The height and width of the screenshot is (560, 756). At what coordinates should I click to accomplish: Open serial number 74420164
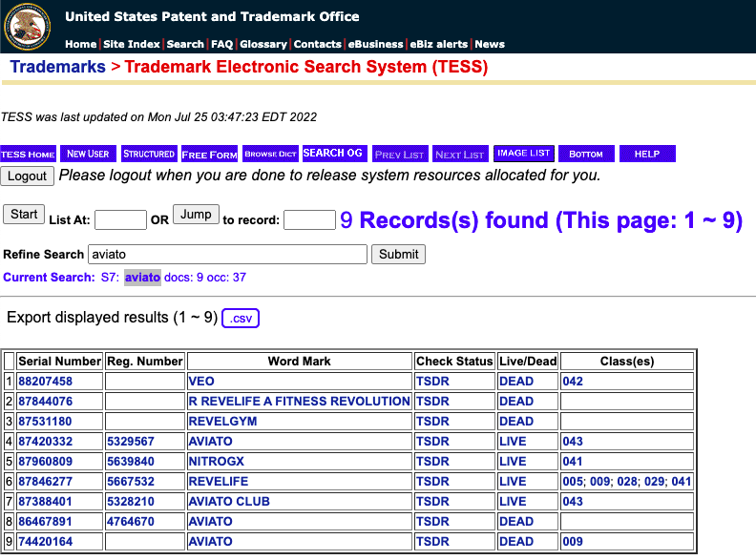(x=45, y=542)
